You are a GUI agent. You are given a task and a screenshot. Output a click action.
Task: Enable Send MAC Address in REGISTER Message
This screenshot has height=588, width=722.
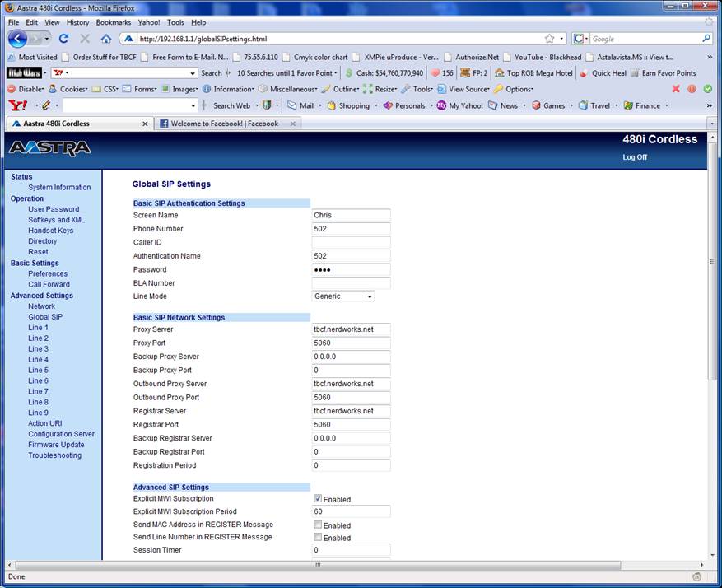coord(318,525)
